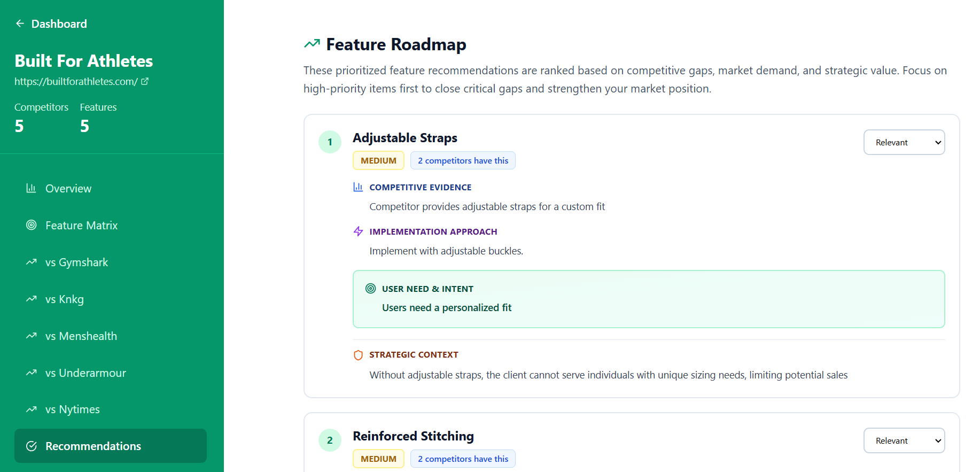Click the Strategic Context shield icon

tap(357, 354)
